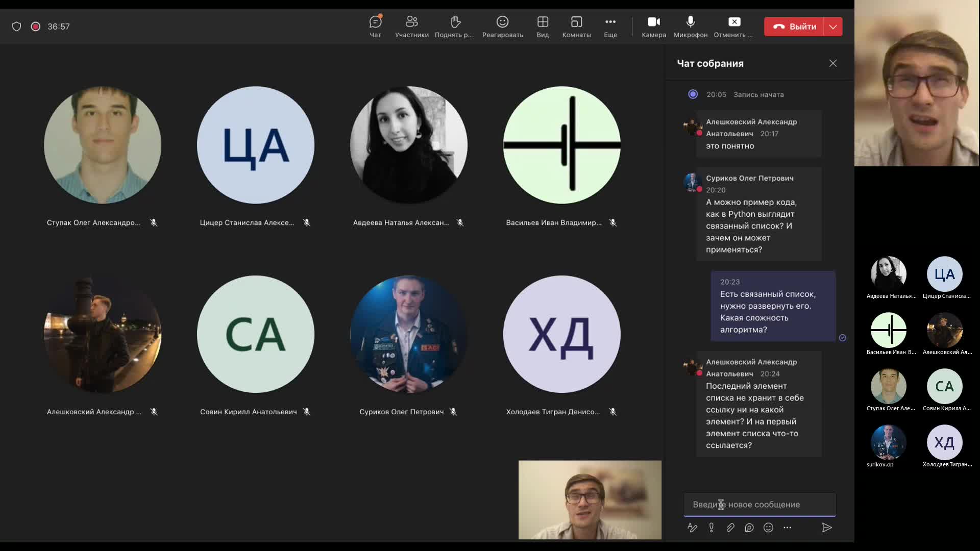Open Breakout Rooms
980x551 pixels.
click(x=576, y=27)
